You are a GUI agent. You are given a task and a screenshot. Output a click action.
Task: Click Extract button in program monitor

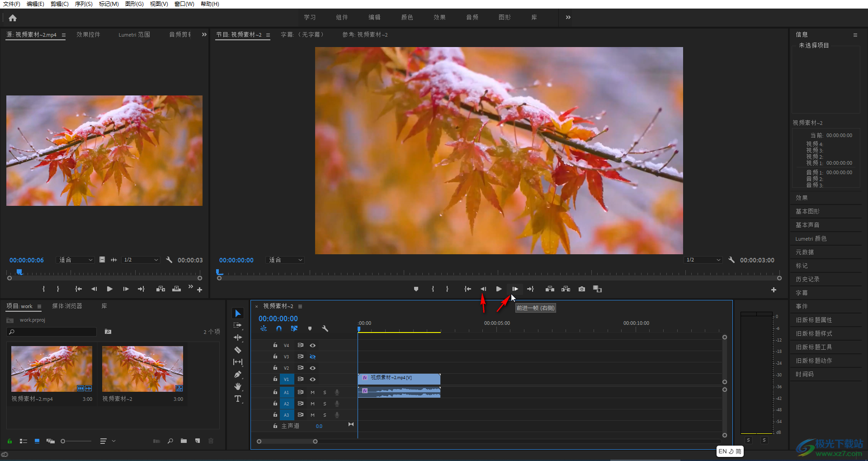pos(566,289)
